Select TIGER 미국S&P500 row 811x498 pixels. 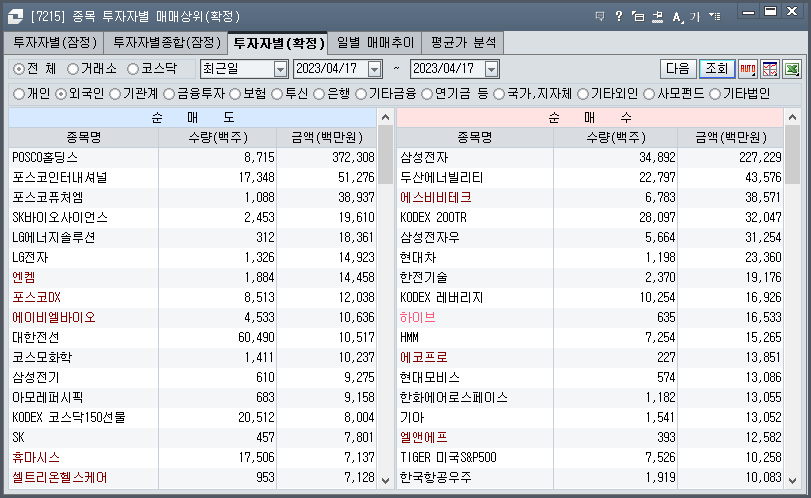pyautogui.click(x=590, y=458)
